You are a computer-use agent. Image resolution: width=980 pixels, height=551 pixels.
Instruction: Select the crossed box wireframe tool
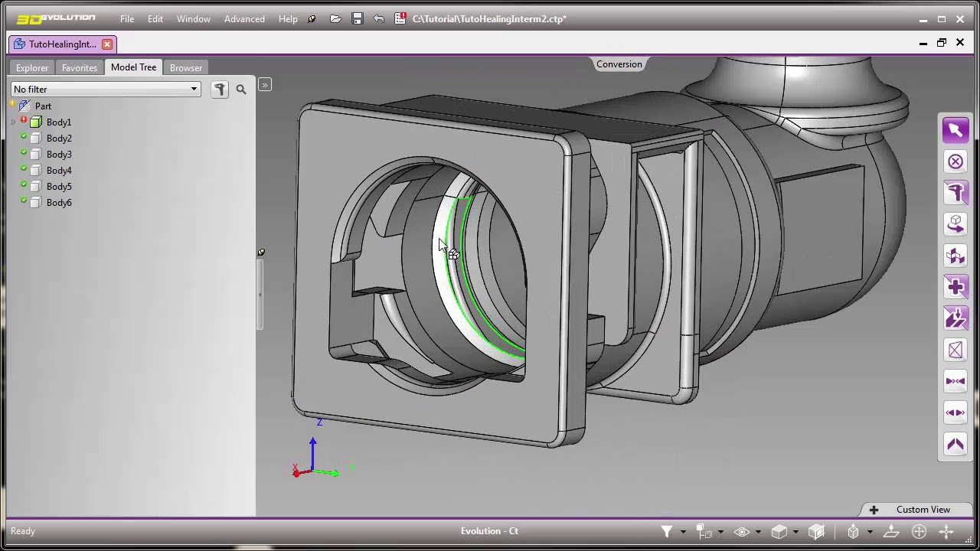[955, 350]
